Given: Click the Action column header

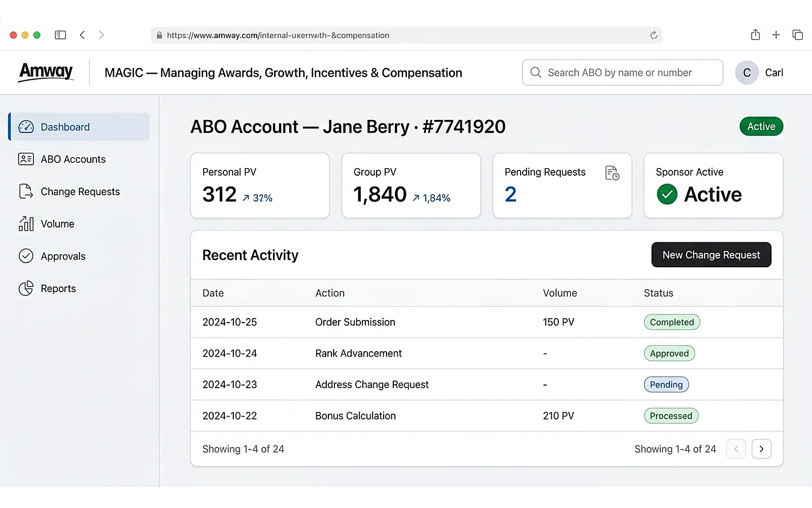Looking at the screenshot, I should [330, 293].
